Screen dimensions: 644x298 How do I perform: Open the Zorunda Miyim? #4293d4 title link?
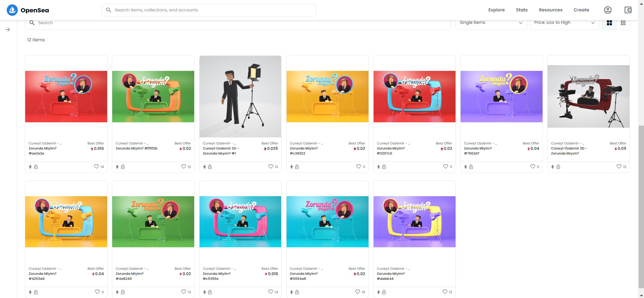(x=43, y=276)
